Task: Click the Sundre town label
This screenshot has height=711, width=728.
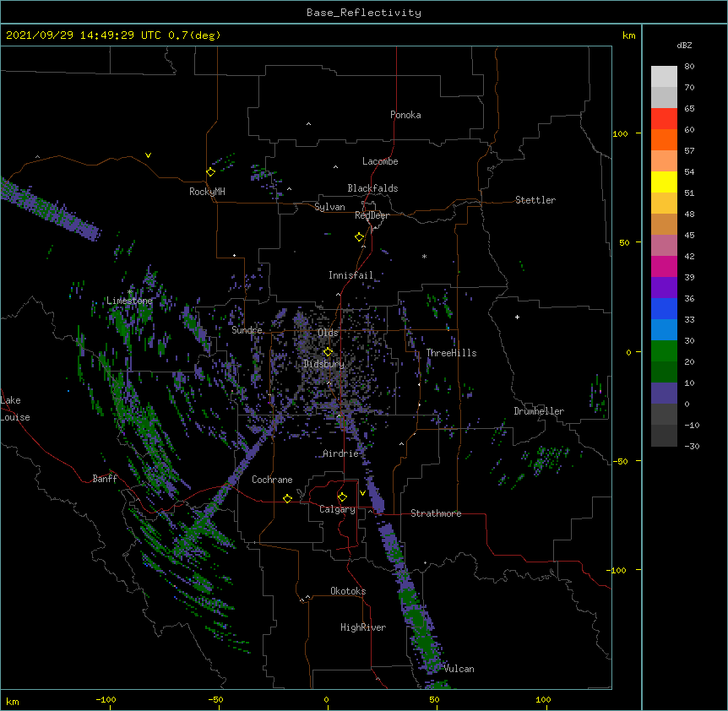Action: coord(247,330)
